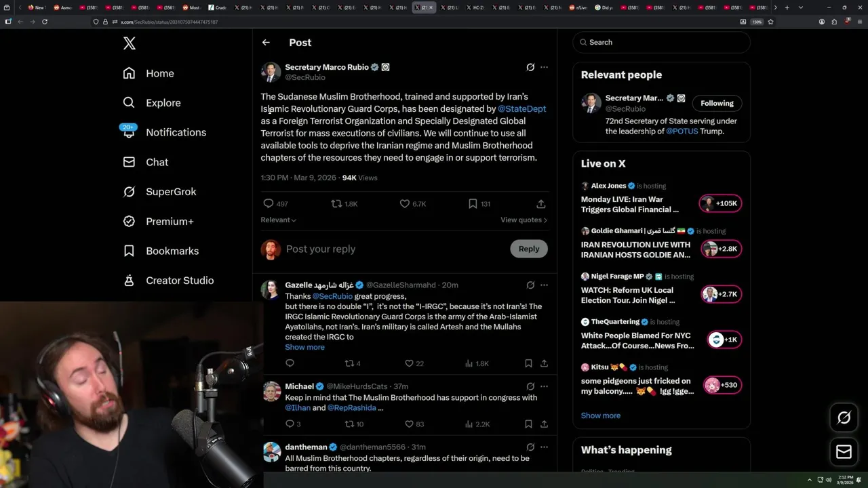Open Creator Studio in the sidebar
The height and width of the screenshot is (488, 868).
[x=168, y=280]
